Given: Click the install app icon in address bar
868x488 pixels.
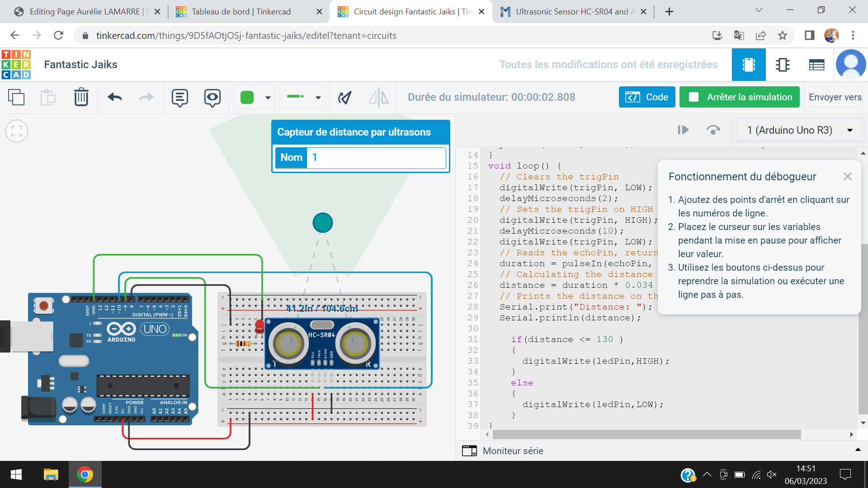Looking at the screenshot, I should pyautogui.click(x=717, y=35).
